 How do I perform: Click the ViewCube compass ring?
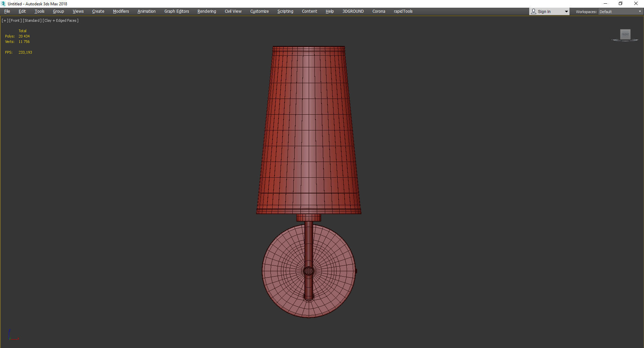tap(625, 40)
